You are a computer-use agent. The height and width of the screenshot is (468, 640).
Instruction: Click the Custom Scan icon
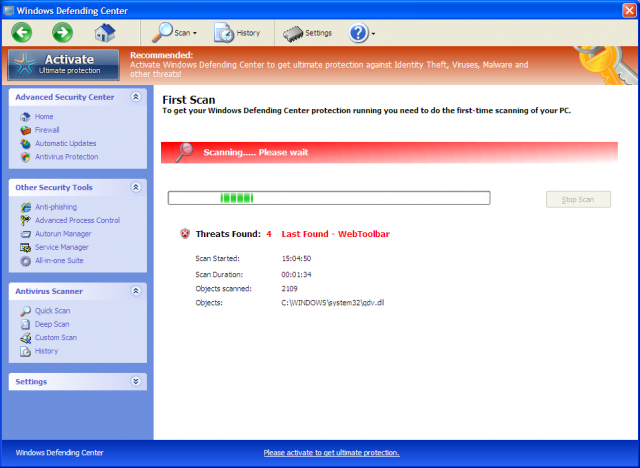[x=25, y=338]
